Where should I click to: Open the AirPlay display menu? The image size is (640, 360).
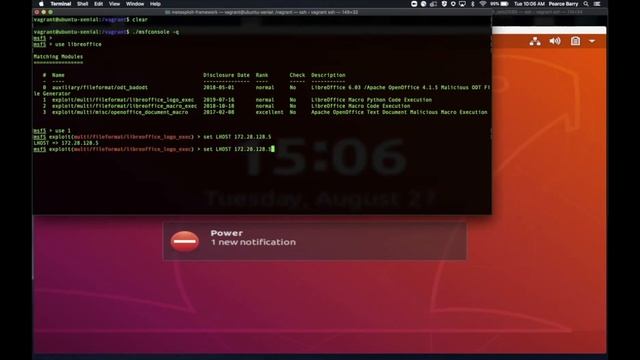click(462, 4)
